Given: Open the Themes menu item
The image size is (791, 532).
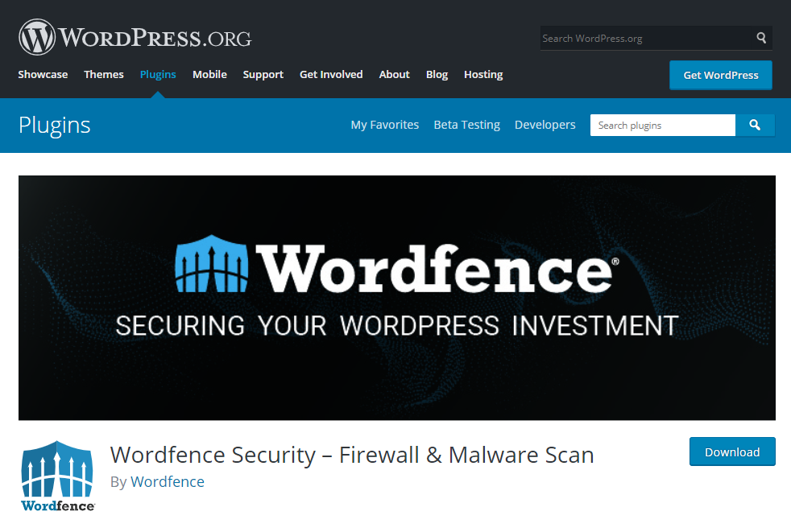Looking at the screenshot, I should point(103,75).
